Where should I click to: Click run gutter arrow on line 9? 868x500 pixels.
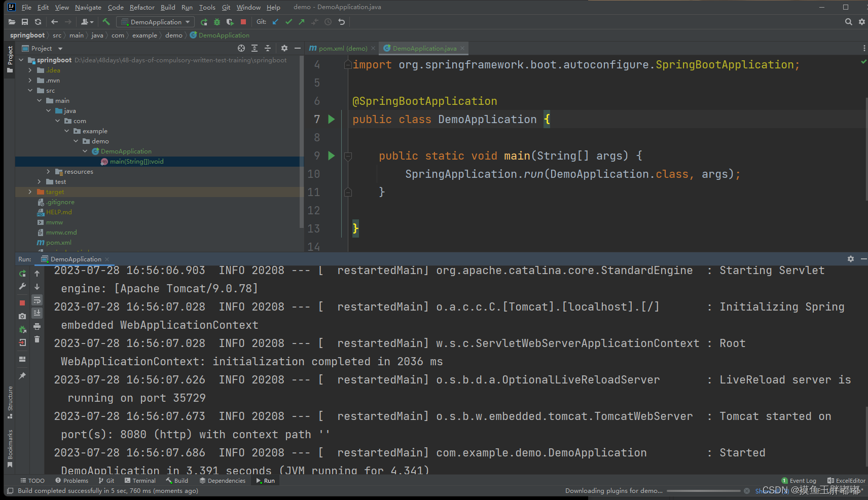point(332,156)
